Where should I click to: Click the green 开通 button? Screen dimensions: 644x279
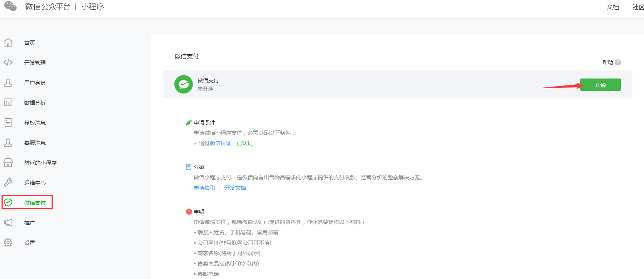point(601,85)
